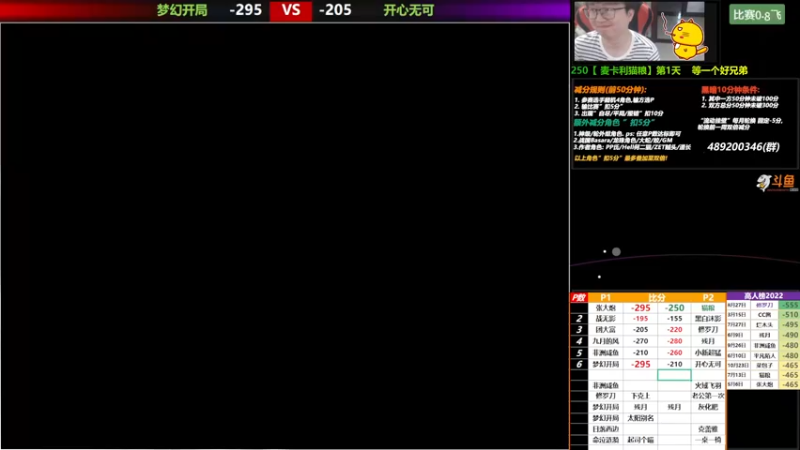Click the -205 score in top scoreboard
The height and width of the screenshot is (450, 800).
[335, 10]
